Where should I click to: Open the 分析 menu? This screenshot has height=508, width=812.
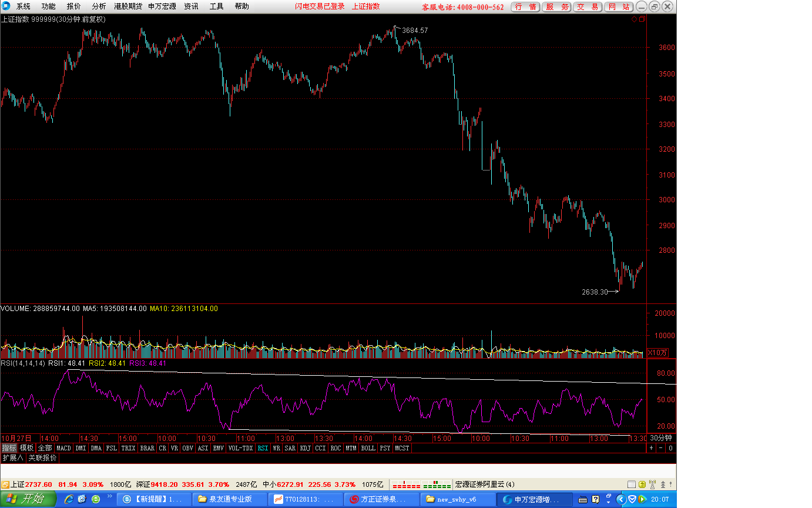coord(99,6)
